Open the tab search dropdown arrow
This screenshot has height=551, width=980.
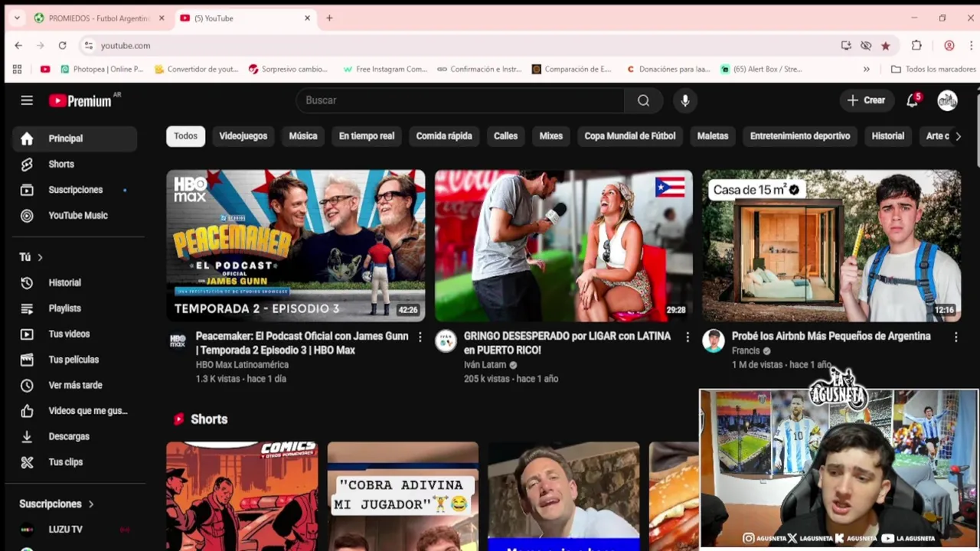coord(18,18)
